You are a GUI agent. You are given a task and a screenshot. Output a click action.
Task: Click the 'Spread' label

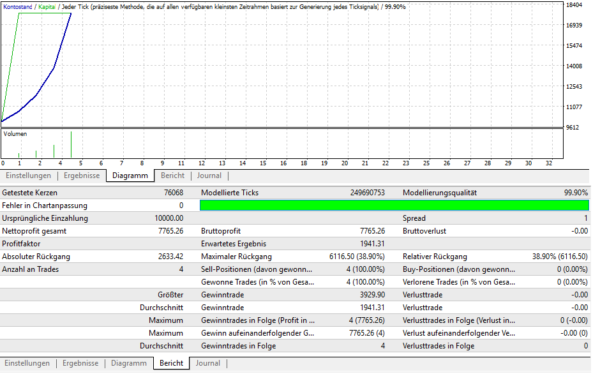(x=414, y=218)
